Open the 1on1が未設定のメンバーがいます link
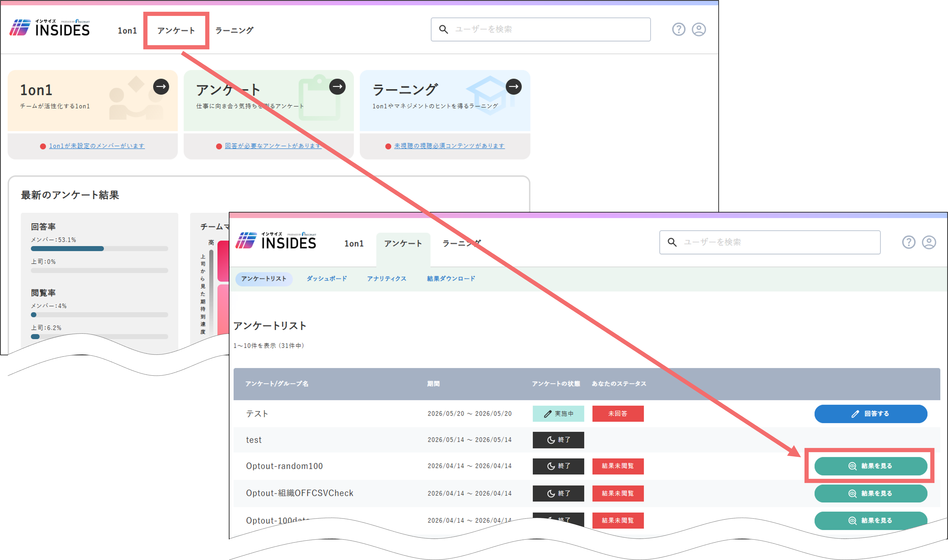948x560 pixels. [97, 146]
